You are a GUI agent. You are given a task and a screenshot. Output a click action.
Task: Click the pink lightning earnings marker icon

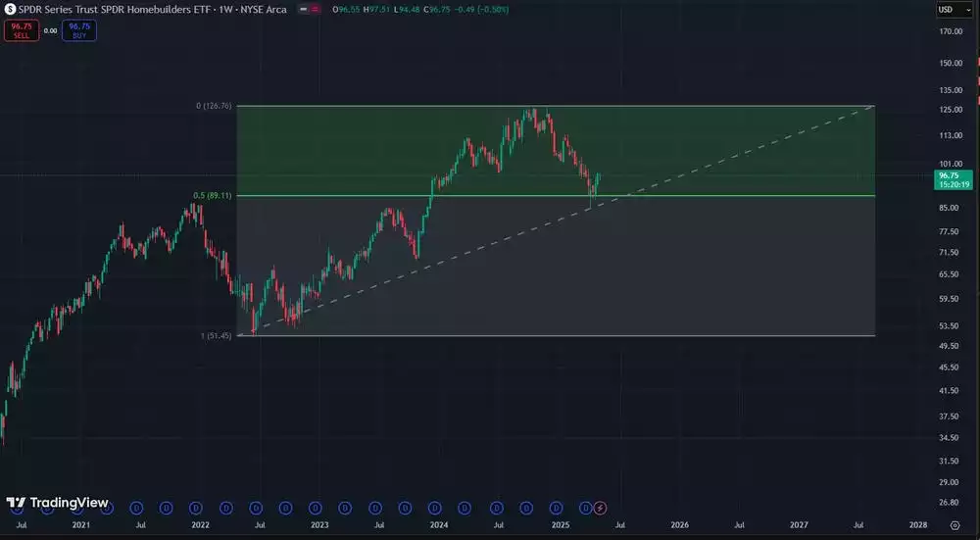click(600, 508)
